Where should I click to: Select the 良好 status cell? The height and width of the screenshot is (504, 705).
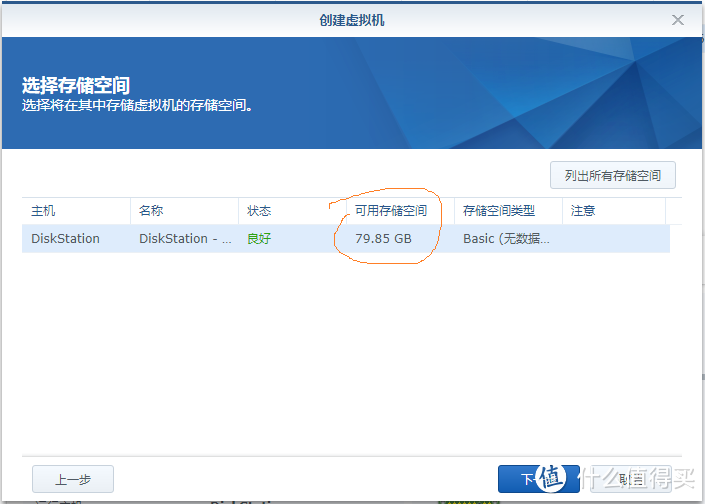point(259,239)
